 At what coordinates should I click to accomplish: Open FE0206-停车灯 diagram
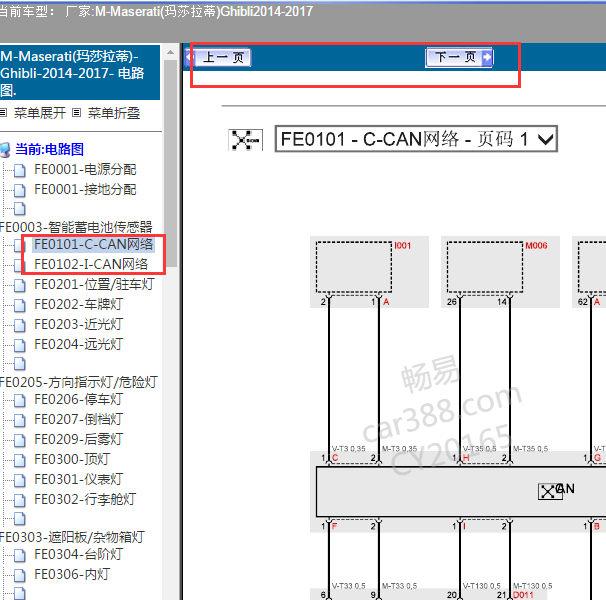tap(78, 399)
